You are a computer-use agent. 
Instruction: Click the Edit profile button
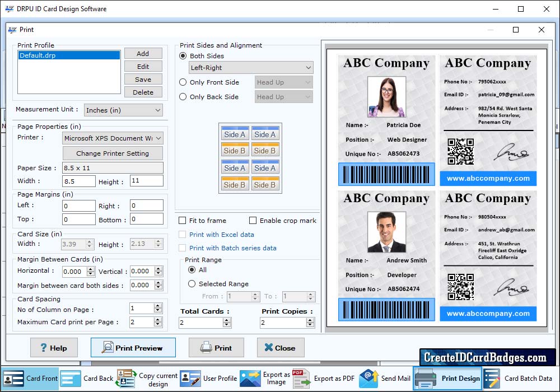coord(143,67)
